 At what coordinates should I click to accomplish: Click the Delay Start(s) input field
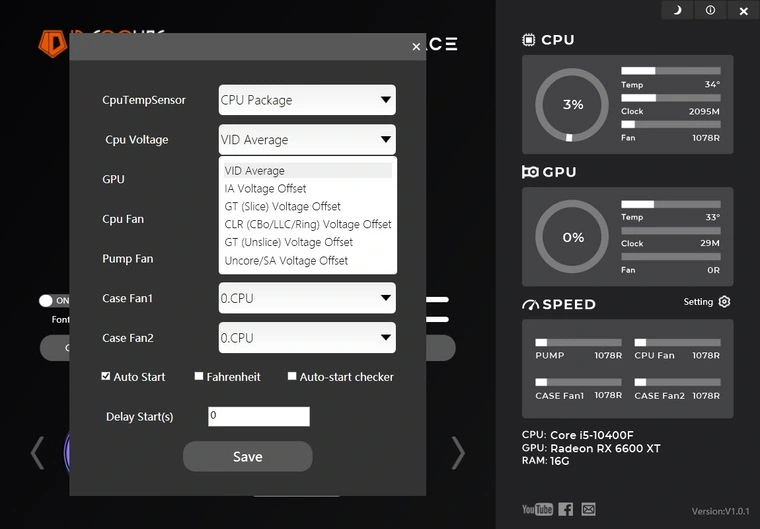(x=258, y=416)
